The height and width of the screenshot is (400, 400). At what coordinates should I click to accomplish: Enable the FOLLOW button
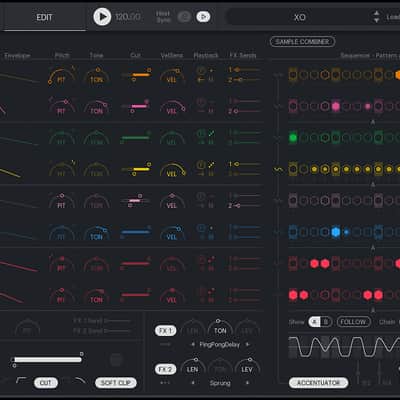(x=353, y=322)
